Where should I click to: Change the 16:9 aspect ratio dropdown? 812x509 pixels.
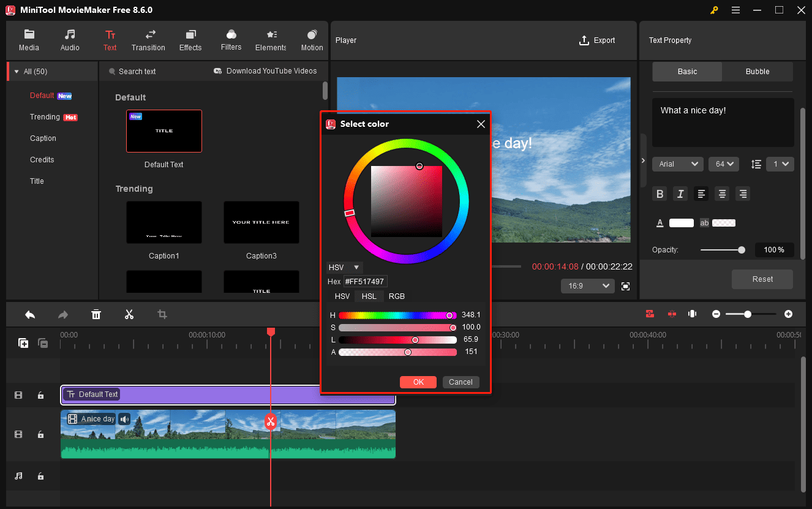pos(587,285)
